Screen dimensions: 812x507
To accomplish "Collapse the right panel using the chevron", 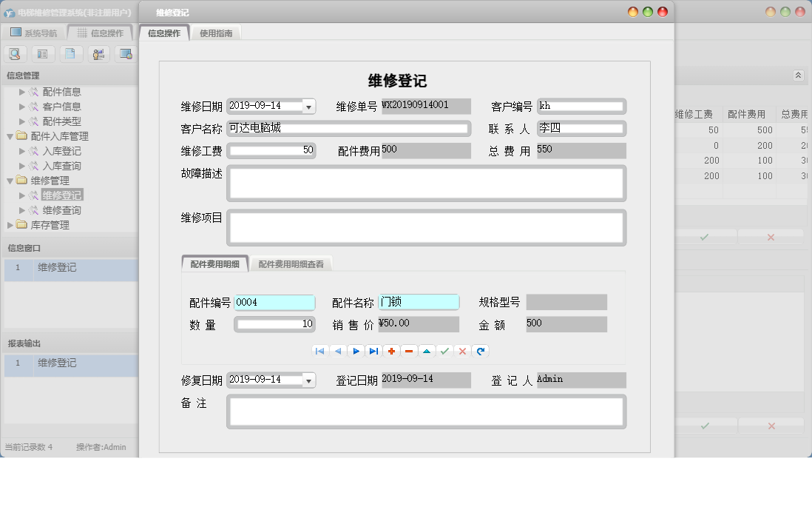I will pos(798,75).
